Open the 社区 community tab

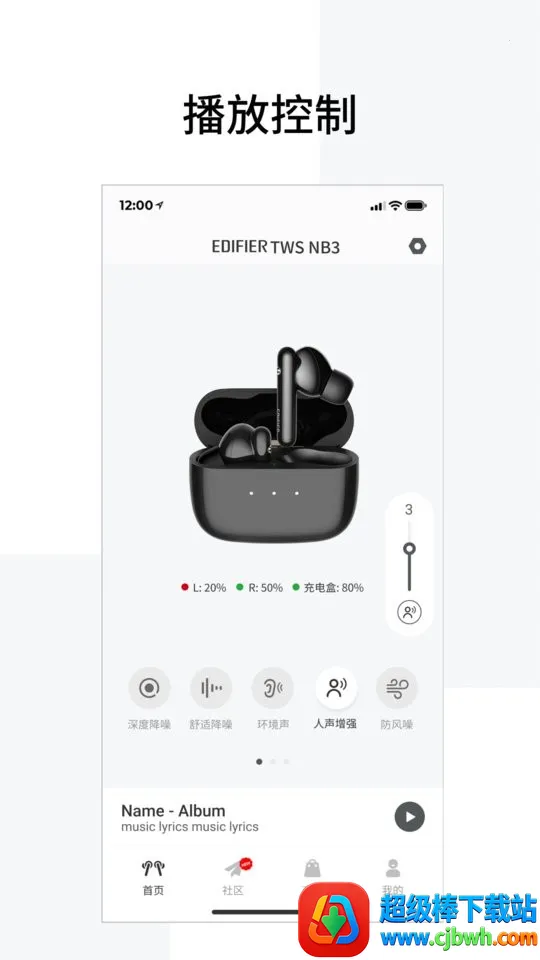(233, 877)
